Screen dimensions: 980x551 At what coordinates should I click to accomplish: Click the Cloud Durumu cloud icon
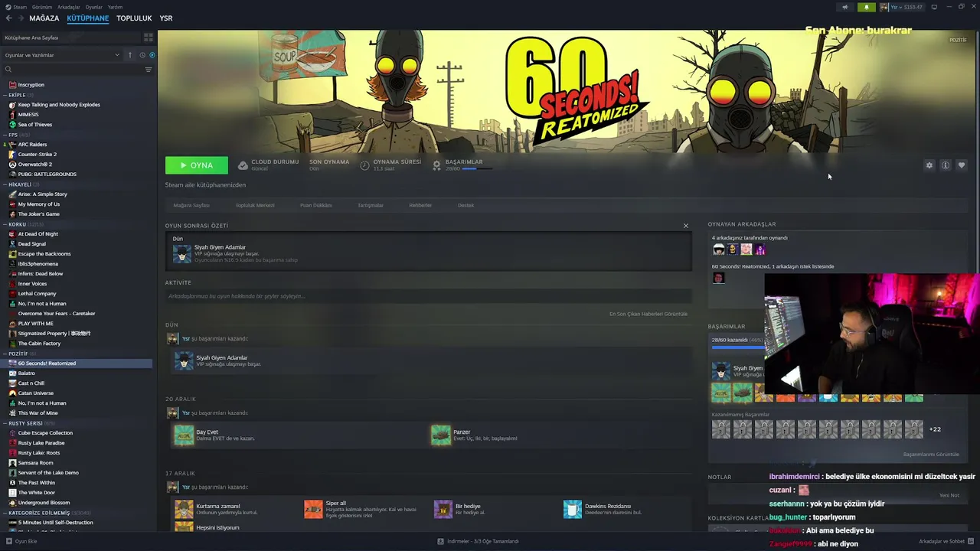243,165
